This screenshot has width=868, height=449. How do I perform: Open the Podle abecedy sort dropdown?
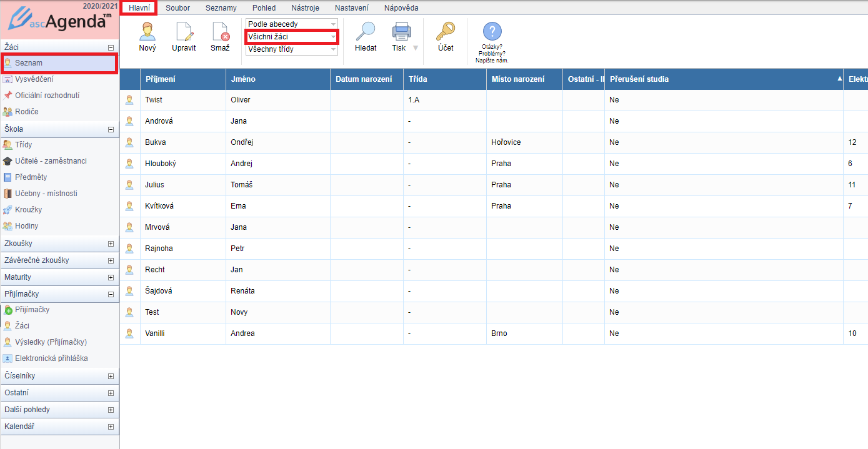292,24
